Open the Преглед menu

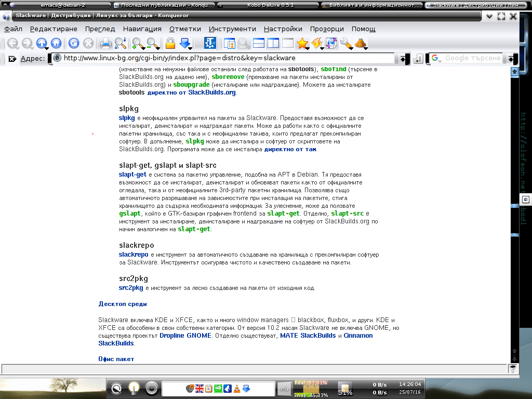(100, 29)
